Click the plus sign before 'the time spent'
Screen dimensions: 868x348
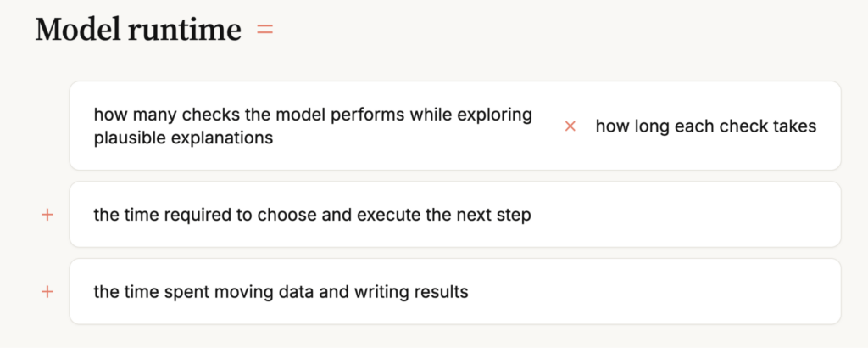(x=47, y=292)
